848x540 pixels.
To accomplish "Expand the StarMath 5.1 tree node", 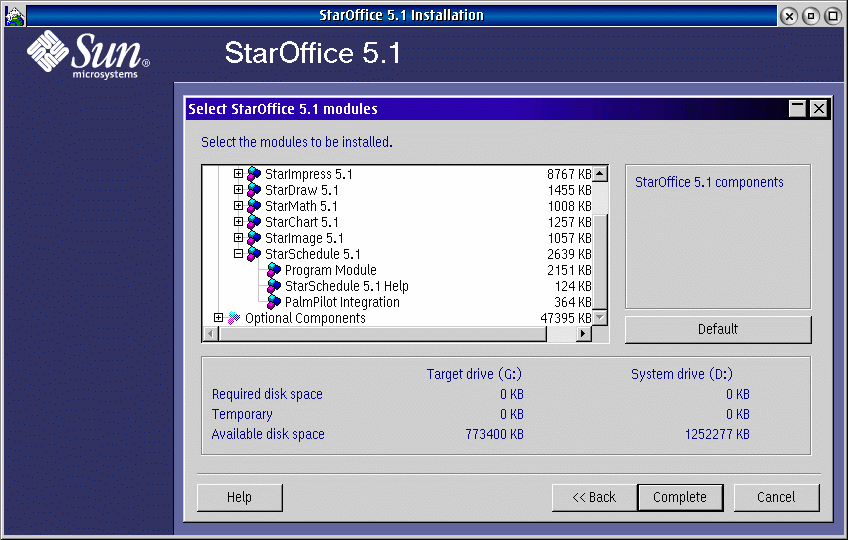I will click(238, 206).
